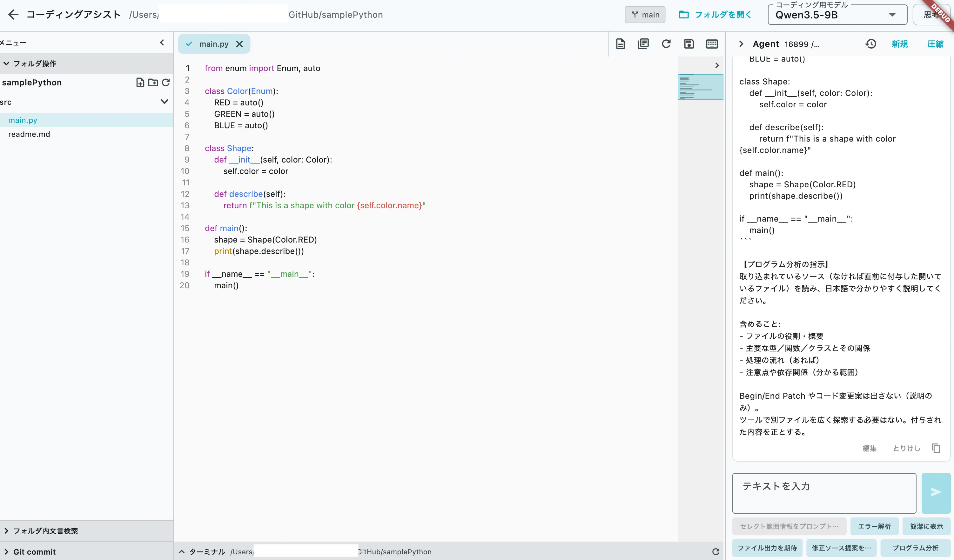Click the main branch button
The height and width of the screenshot is (560, 954).
pyautogui.click(x=645, y=14)
